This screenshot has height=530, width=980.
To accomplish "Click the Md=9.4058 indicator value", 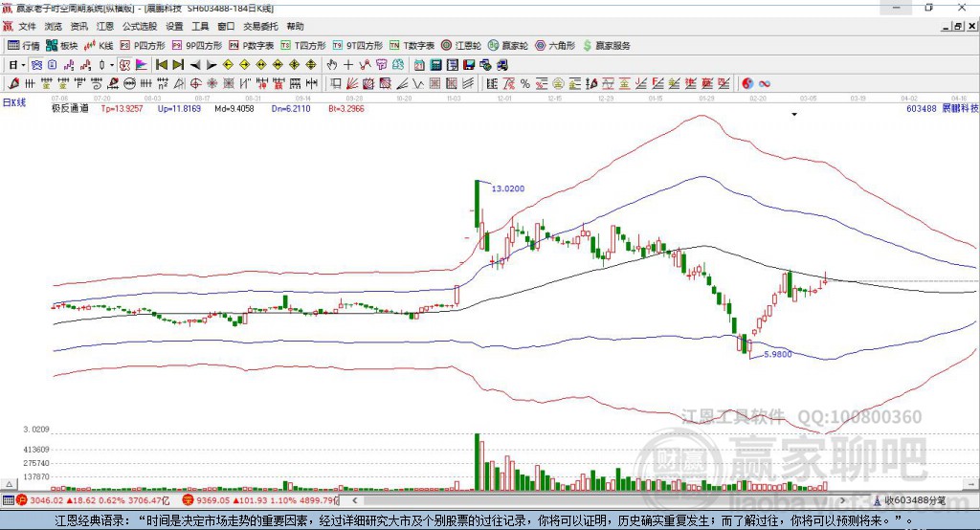I will (234, 108).
